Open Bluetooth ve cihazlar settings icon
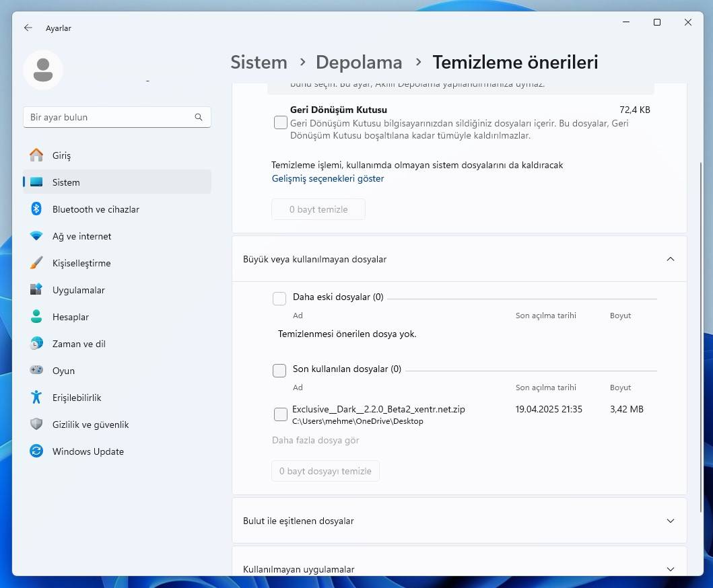This screenshot has height=588, width=713. click(36, 209)
